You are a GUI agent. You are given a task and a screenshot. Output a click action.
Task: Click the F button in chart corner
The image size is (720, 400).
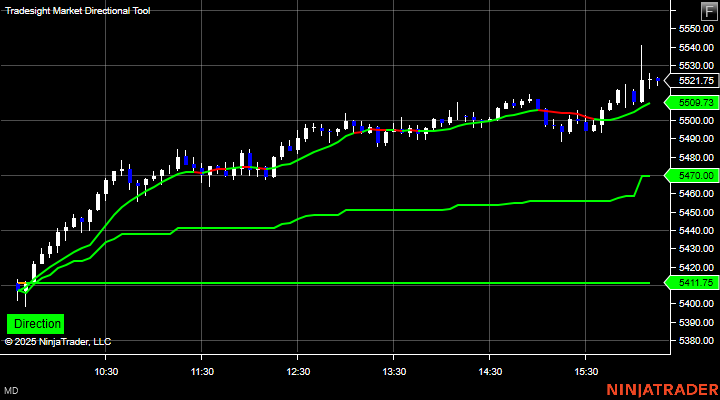(x=710, y=11)
